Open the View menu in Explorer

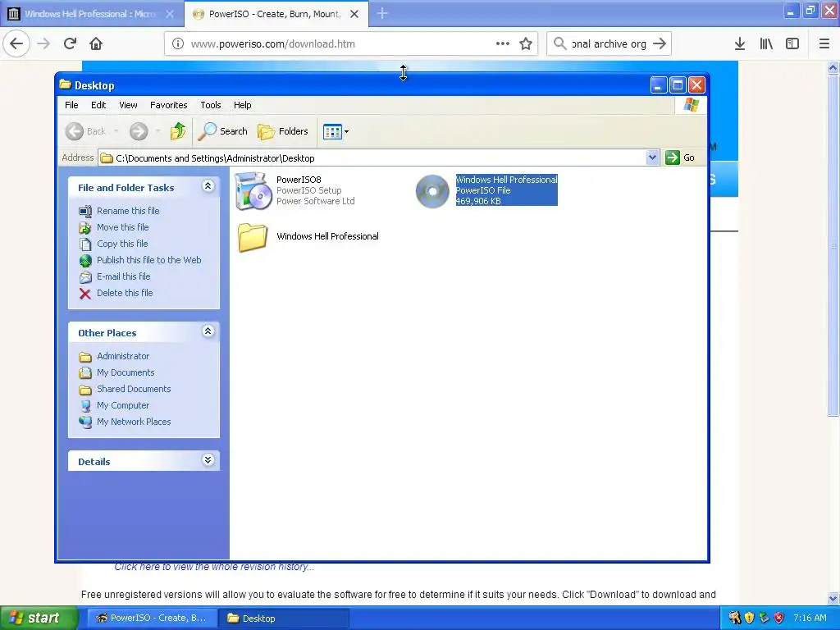(128, 105)
